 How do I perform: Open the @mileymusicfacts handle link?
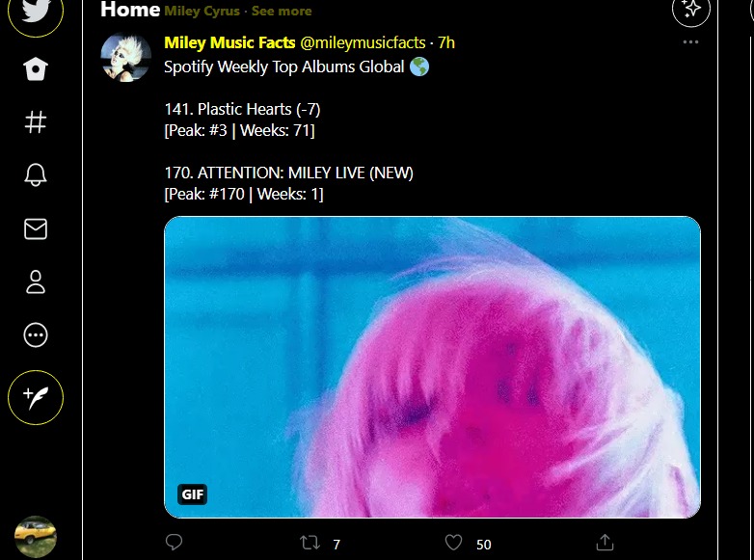coord(364,42)
